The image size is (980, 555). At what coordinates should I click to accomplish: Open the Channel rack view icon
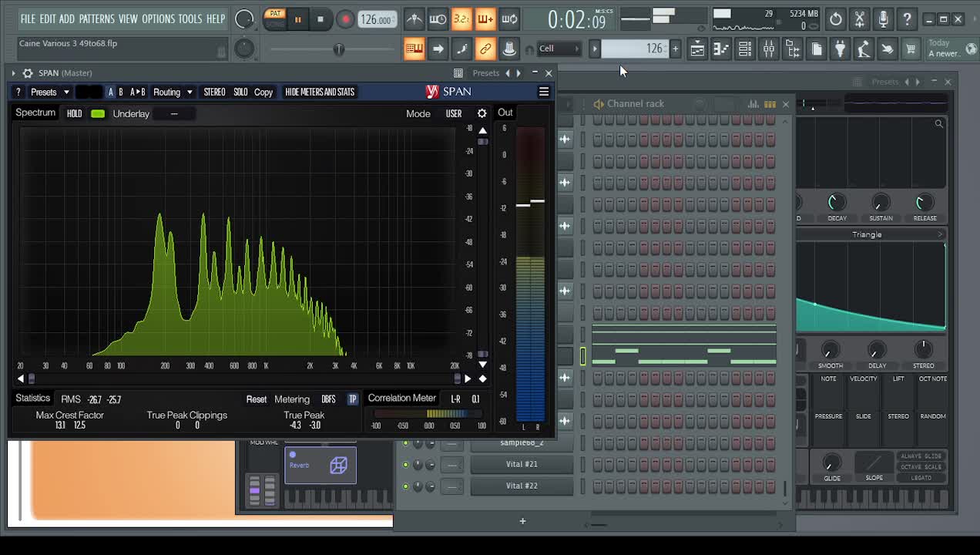[745, 49]
